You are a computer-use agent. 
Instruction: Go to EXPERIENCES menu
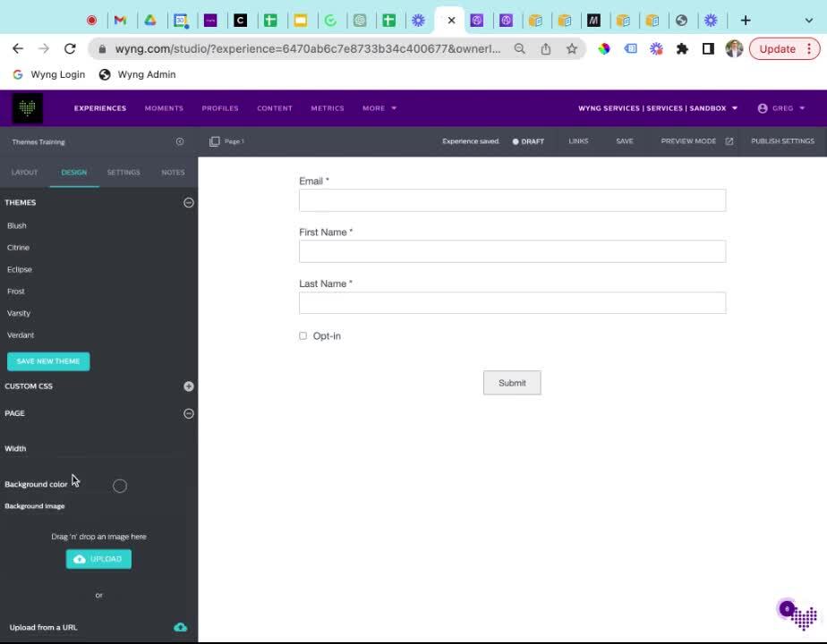click(x=100, y=108)
